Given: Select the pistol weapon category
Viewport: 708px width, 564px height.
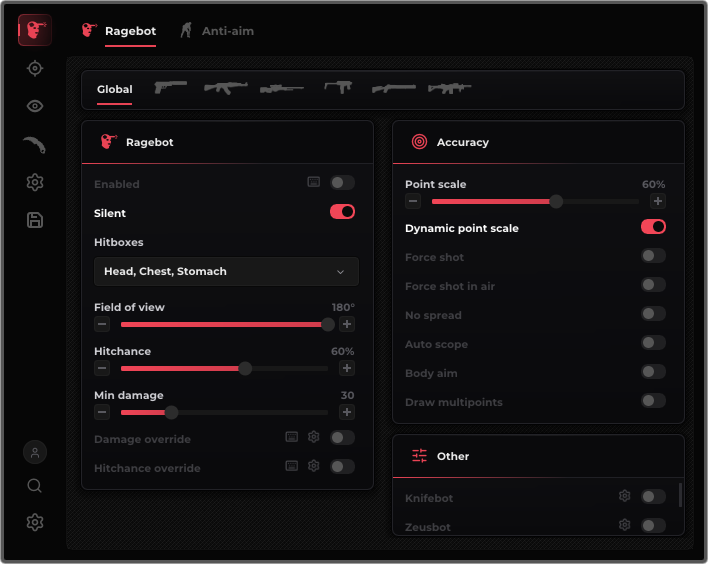Looking at the screenshot, I should 170,87.
